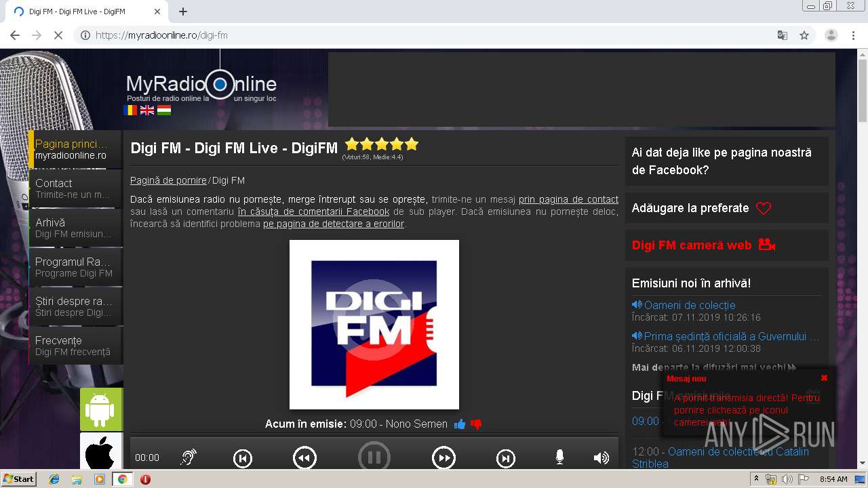Close the Digi FM browser tab
Image resolution: width=868 pixels, height=488 pixels.
(x=157, y=12)
